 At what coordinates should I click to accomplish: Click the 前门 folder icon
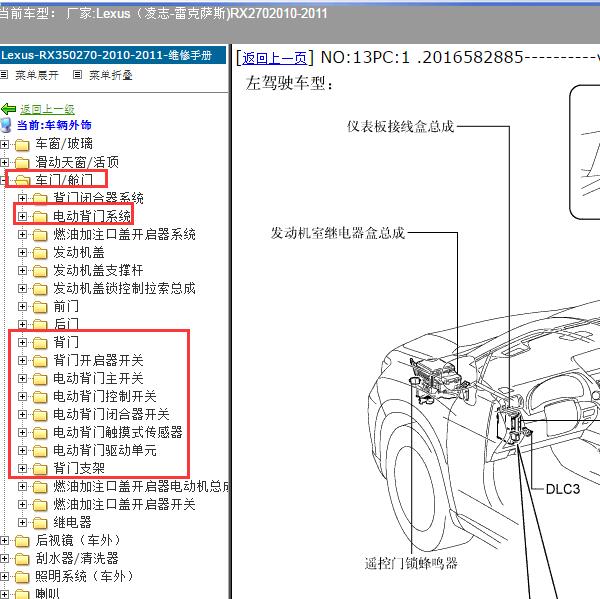point(40,307)
